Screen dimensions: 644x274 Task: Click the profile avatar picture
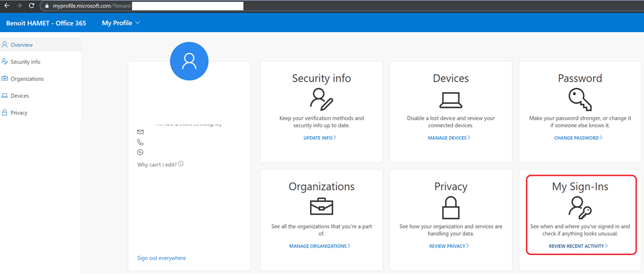[x=189, y=61]
